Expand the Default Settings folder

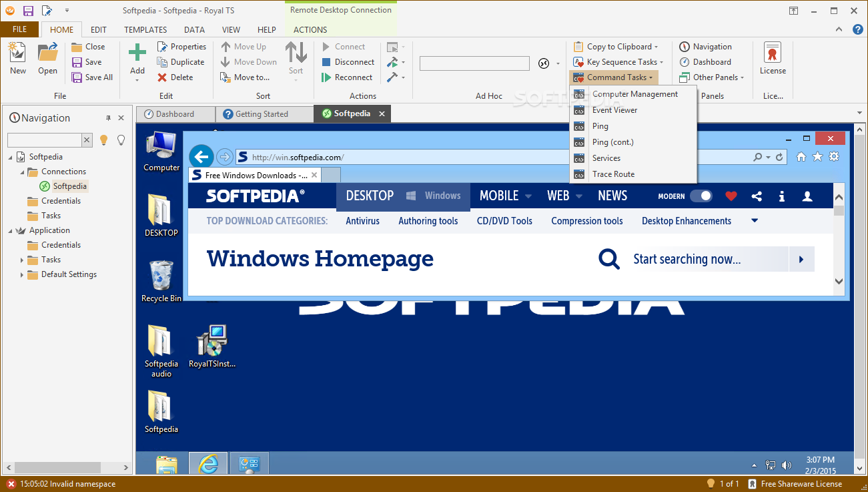(x=22, y=274)
